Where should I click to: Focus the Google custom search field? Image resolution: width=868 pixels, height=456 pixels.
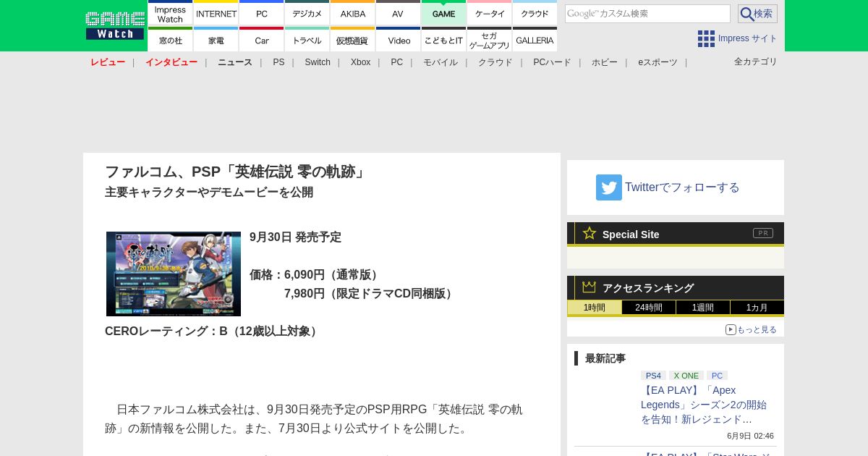647,14
